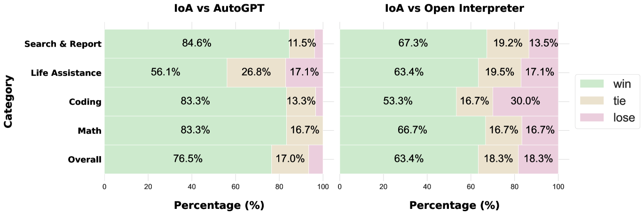The image size is (644, 215).
Task: Click the green win legend swatch
Action: pos(593,84)
